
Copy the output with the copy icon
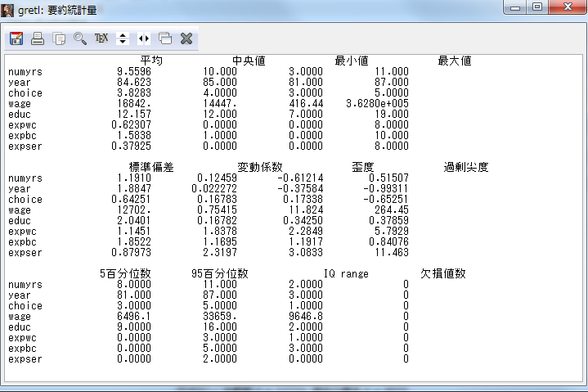coord(59,38)
